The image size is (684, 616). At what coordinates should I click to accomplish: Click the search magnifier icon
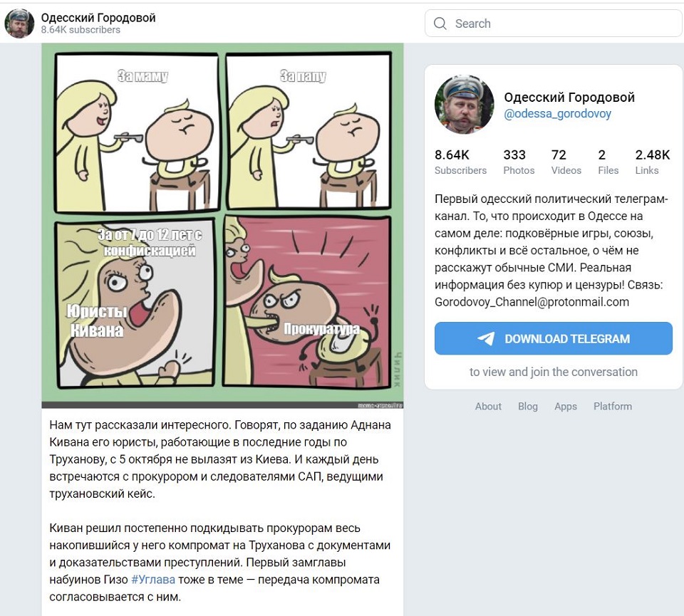(x=440, y=24)
